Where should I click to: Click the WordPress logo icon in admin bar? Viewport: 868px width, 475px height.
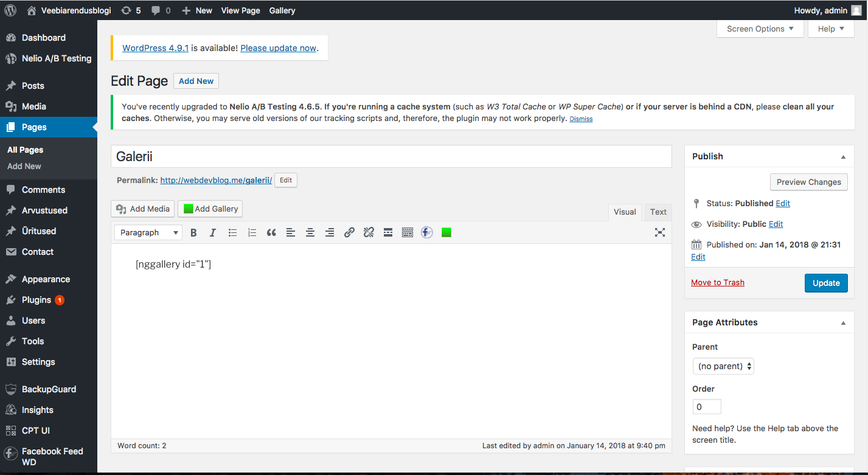click(10, 10)
